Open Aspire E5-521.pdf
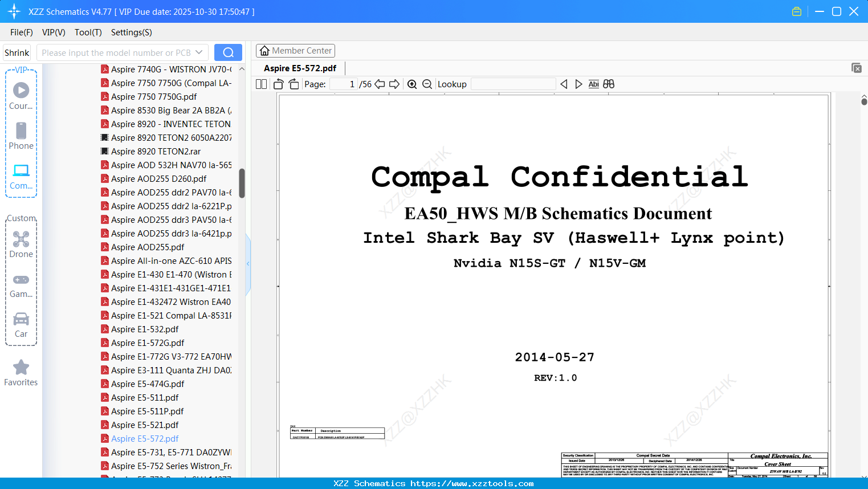This screenshot has height=489, width=868. pos(140,425)
